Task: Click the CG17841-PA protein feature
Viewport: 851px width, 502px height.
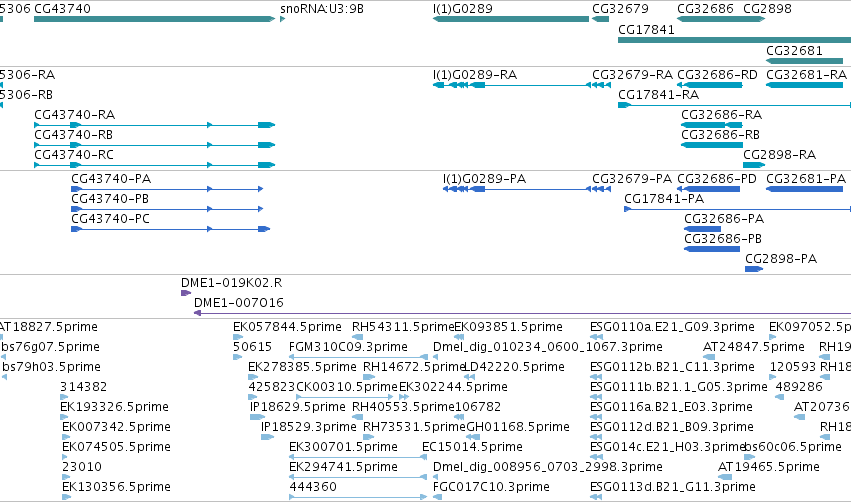Action: click(x=738, y=209)
